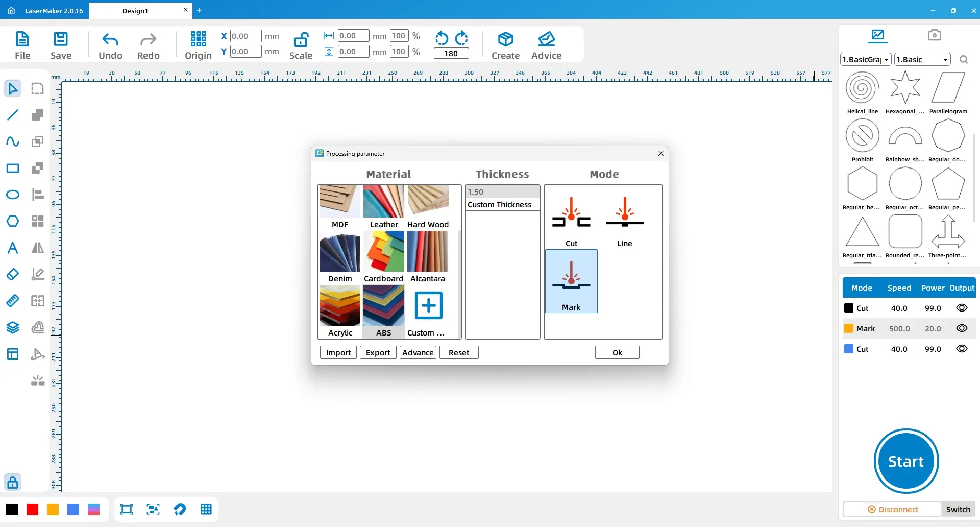Expand the 1.Basic subcategory dropdown
Screen dimensions: 980x527
point(922,60)
